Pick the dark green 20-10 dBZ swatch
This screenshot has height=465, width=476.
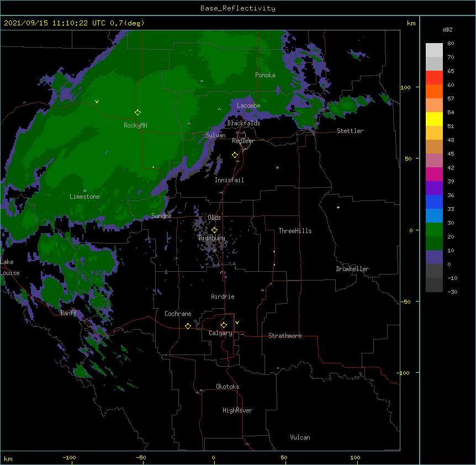pyautogui.click(x=434, y=244)
